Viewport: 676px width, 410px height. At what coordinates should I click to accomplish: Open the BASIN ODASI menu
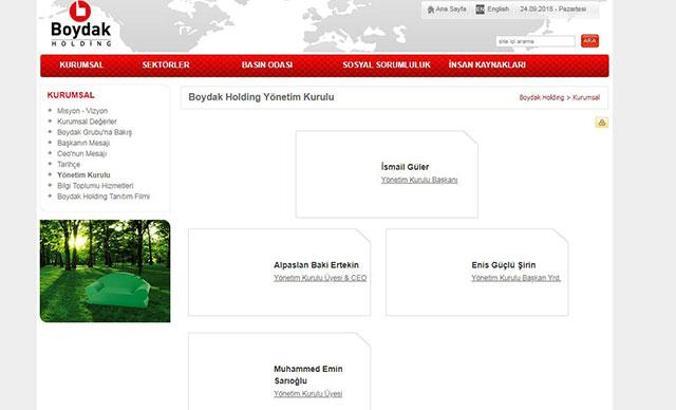(x=267, y=65)
